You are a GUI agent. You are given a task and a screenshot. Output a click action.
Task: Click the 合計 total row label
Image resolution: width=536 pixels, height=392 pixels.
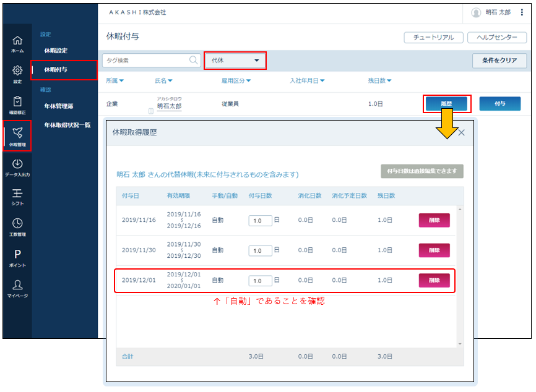pyautogui.click(x=127, y=357)
